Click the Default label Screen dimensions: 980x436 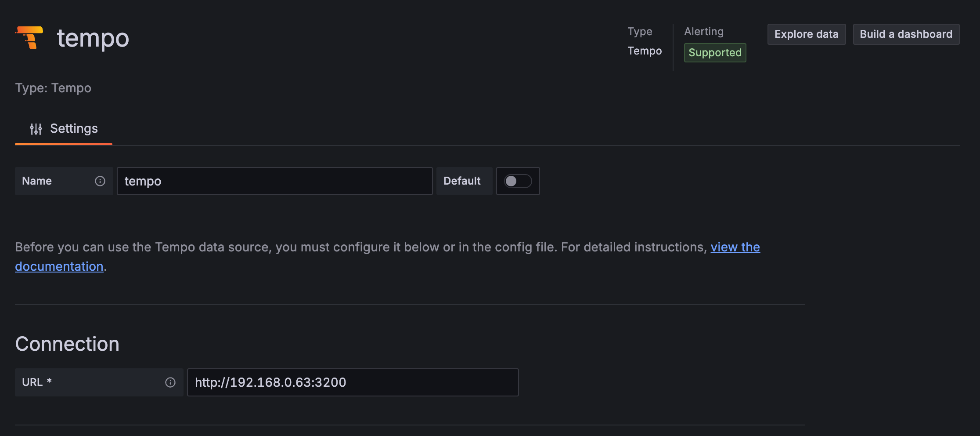click(462, 181)
